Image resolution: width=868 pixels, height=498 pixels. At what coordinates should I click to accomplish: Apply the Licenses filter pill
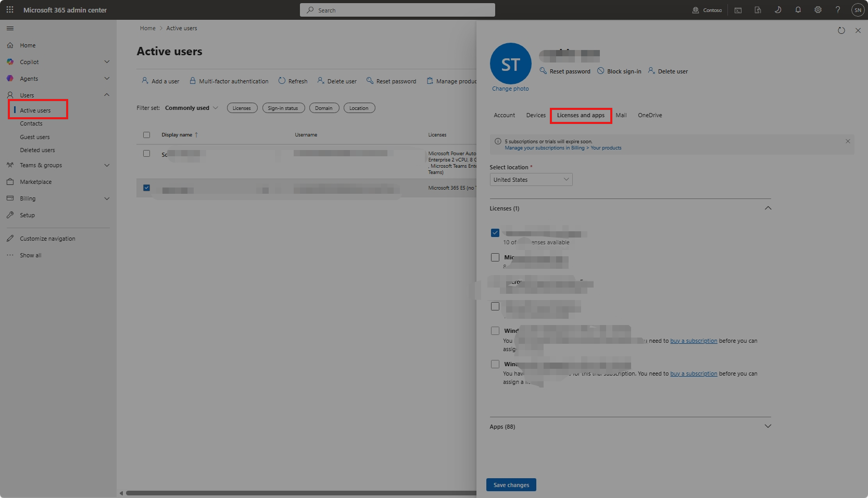pyautogui.click(x=242, y=108)
